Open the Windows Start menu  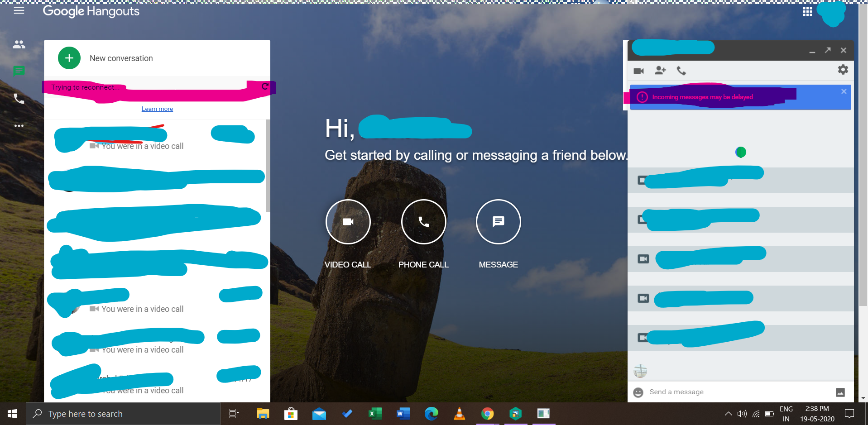click(12, 414)
